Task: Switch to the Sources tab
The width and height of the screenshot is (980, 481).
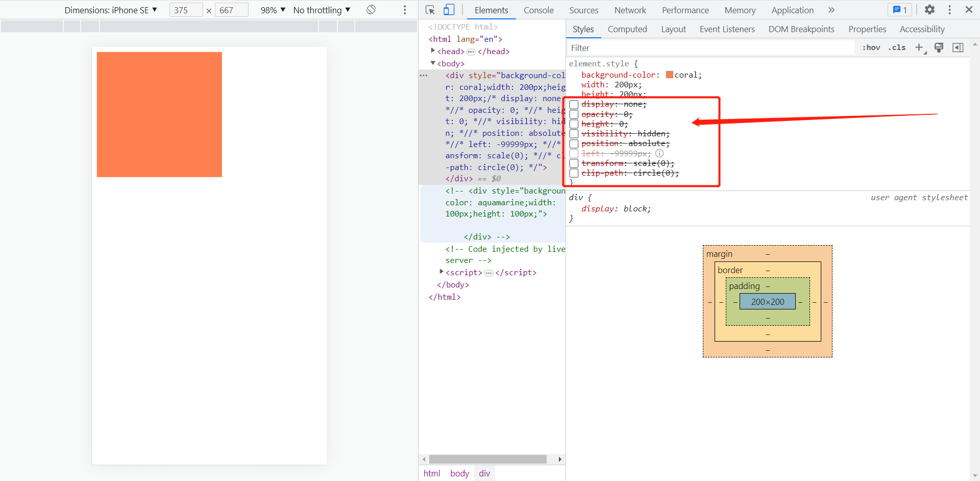Action: pyautogui.click(x=584, y=10)
